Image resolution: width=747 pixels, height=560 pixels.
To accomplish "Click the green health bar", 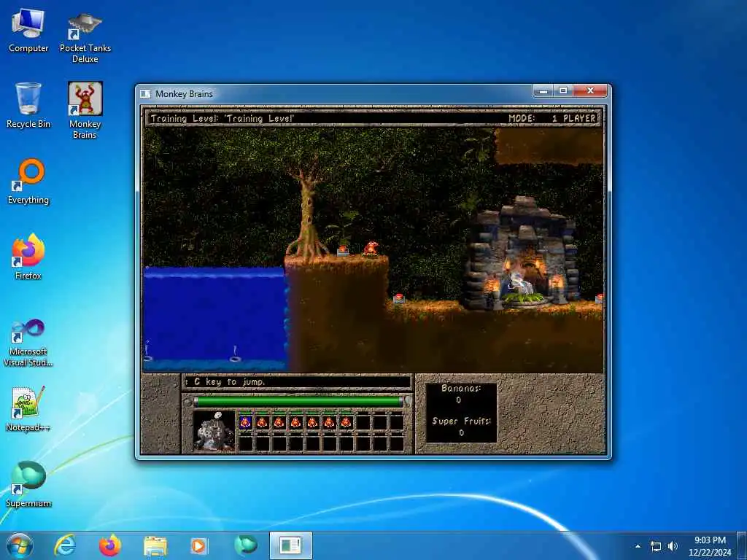I will coord(298,402).
